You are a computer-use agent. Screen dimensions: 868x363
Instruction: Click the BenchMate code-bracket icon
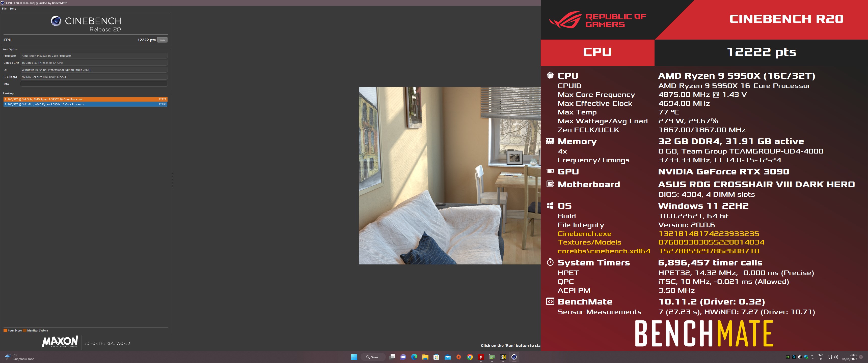coord(550,301)
